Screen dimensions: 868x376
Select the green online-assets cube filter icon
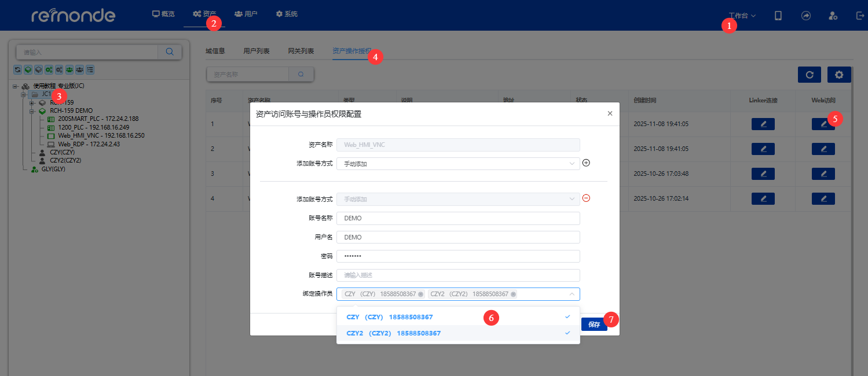[x=28, y=69]
